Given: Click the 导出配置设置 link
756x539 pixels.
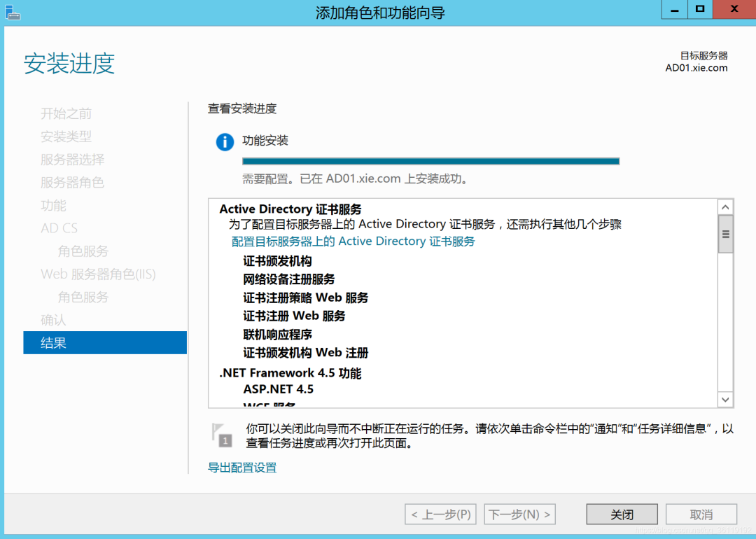Looking at the screenshot, I should point(242,468).
